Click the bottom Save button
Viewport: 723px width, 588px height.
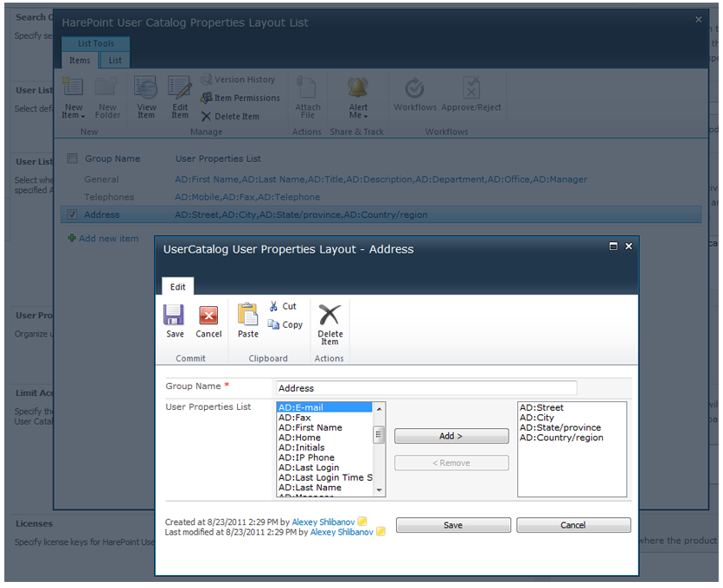click(x=453, y=525)
